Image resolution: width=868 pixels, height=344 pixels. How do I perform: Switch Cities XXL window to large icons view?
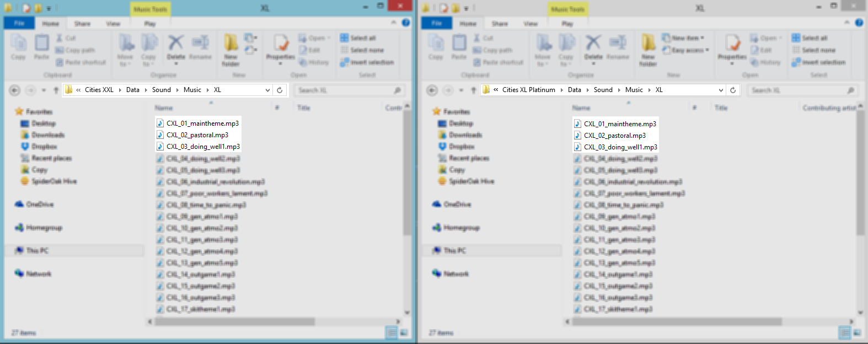404,332
